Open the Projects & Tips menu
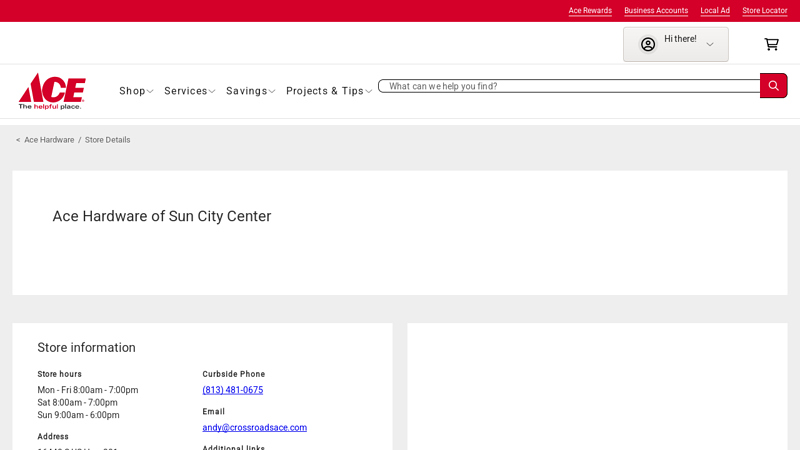800x450 pixels. pyautogui.click(x=329, y=91)
